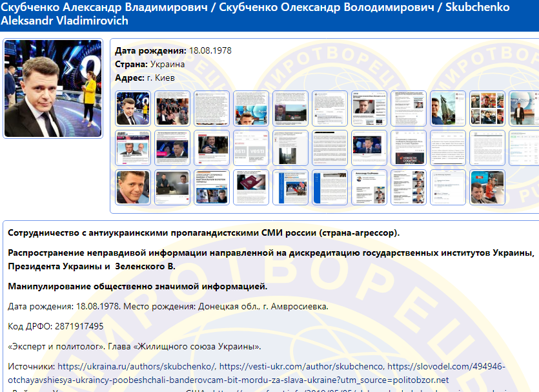Open bottom-row thumbnail with man at laptop

tap(172, 187)
